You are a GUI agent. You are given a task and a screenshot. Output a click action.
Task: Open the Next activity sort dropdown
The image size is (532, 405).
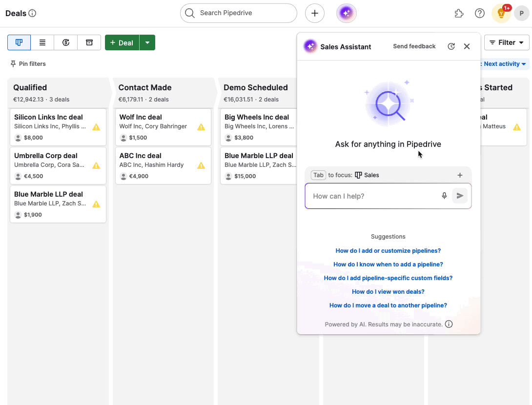pos(505,64)
